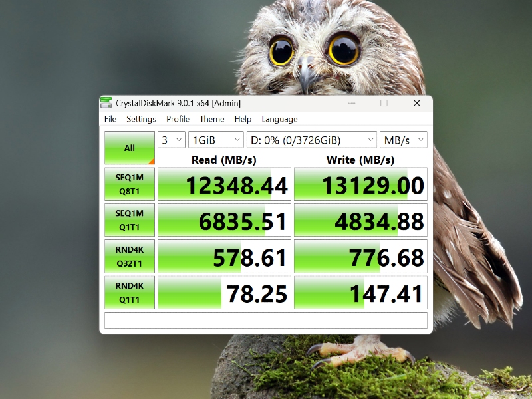Image resolution: width=532 pixels, height=399 pixels.
Task: Expand the D: drive selection dropdown
Action: [312, 140]
